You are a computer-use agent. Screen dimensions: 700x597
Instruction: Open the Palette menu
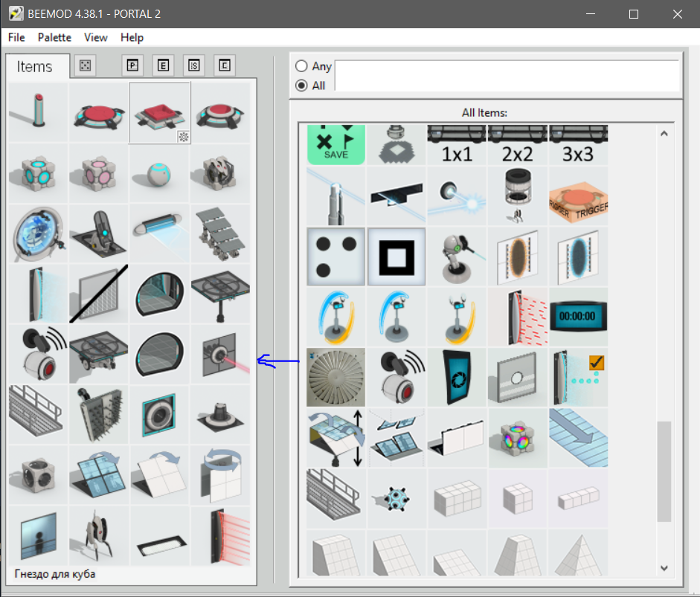54,37
